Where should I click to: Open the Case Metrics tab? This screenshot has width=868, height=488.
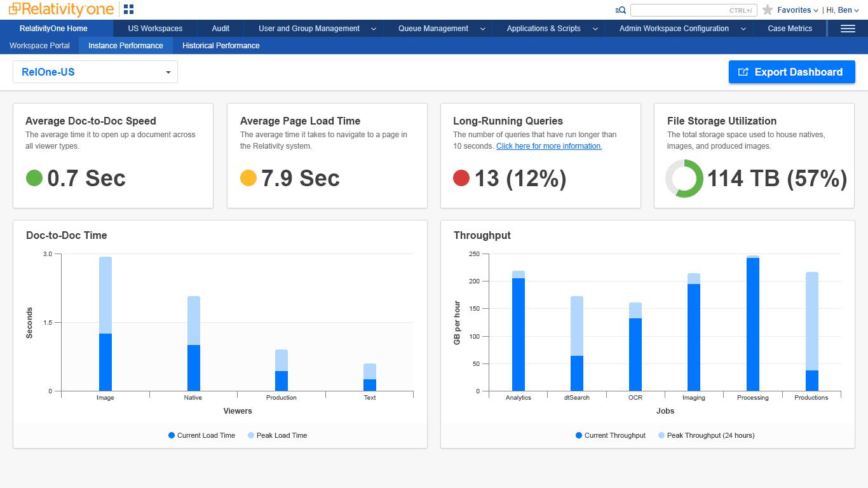coord(790,29)
